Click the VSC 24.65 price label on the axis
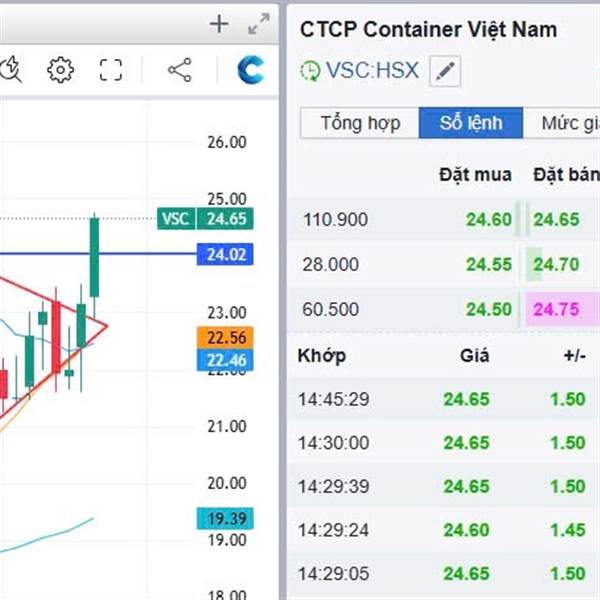Screen dimensions: 600x600 pyautogui.click(x=205, y=219)
